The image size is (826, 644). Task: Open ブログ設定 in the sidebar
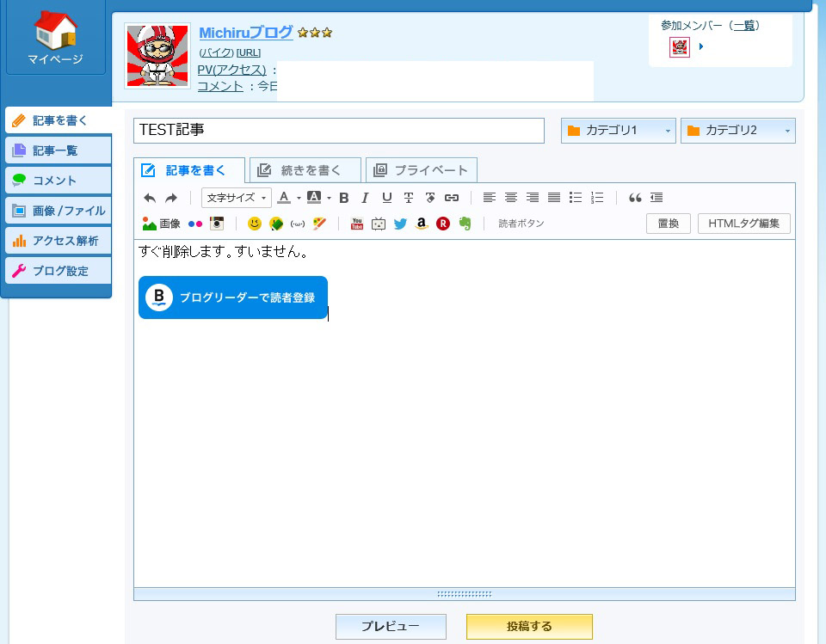pos(59,271)
